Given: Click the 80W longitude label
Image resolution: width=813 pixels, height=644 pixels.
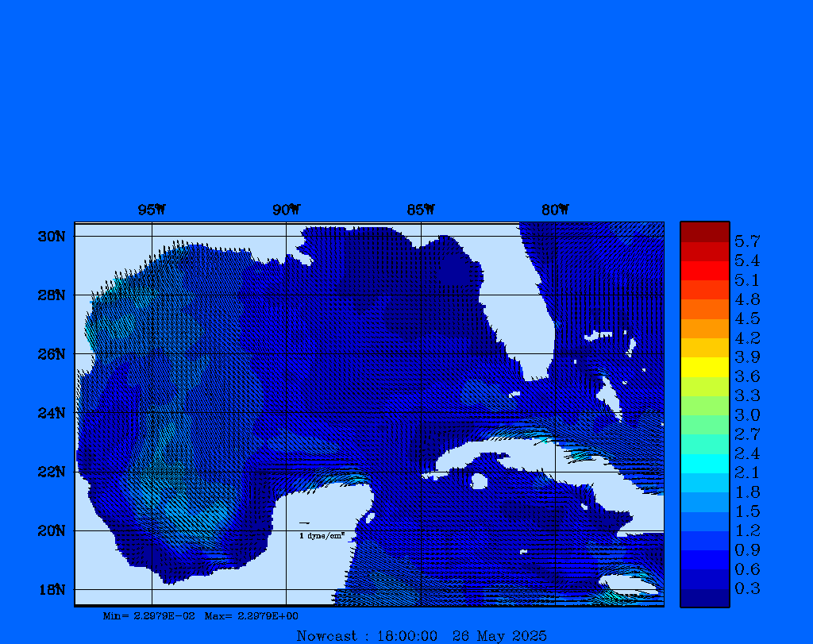Looking at the screenshot, I should tap(555, 210).
